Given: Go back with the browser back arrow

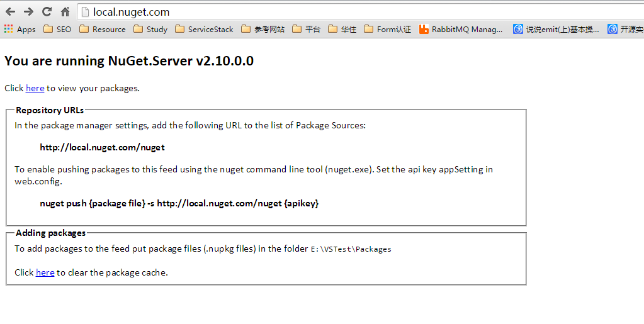Looking at the screenshot, I should pos(10,12).
